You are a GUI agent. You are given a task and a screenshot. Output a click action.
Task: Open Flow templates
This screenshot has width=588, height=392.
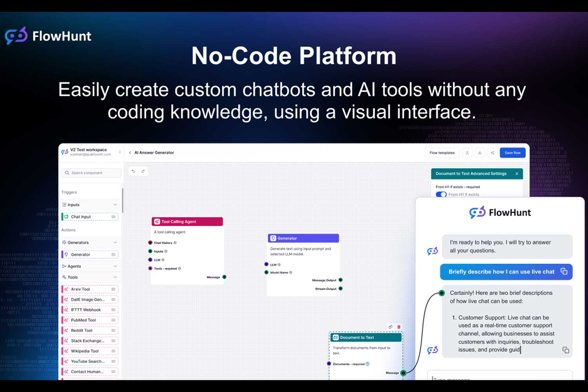click(x=442, y=153)
